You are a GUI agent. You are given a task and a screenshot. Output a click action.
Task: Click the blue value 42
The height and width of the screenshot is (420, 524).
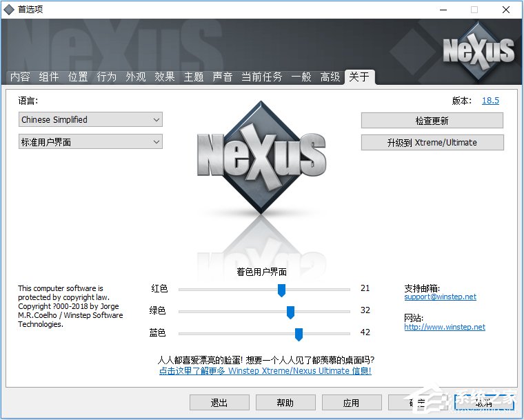[365, 332]
